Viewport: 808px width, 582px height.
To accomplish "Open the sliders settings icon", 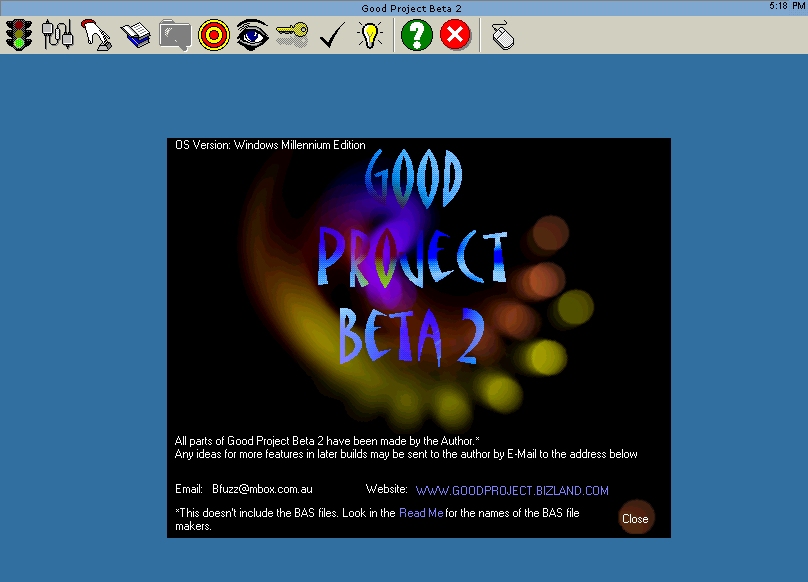I will pos(57,36).
